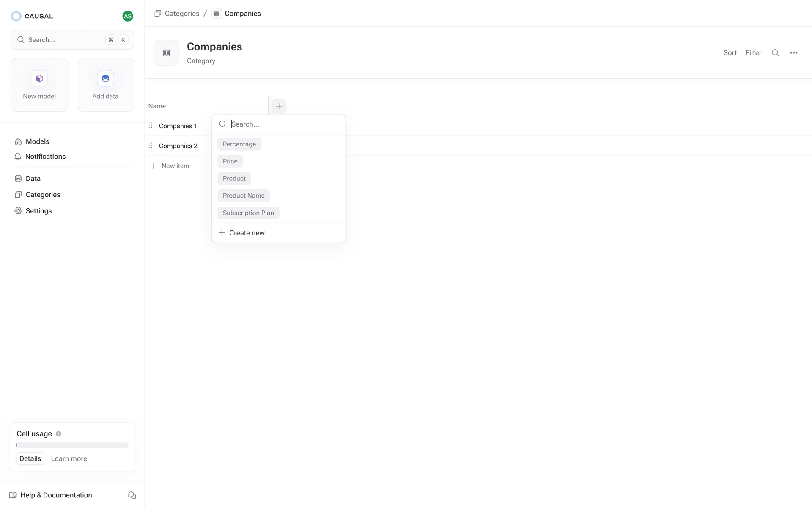This screenshot has height=508, width=812.
Task: Click the magnifier icon beside Filter
Action: tap(775, 53)
